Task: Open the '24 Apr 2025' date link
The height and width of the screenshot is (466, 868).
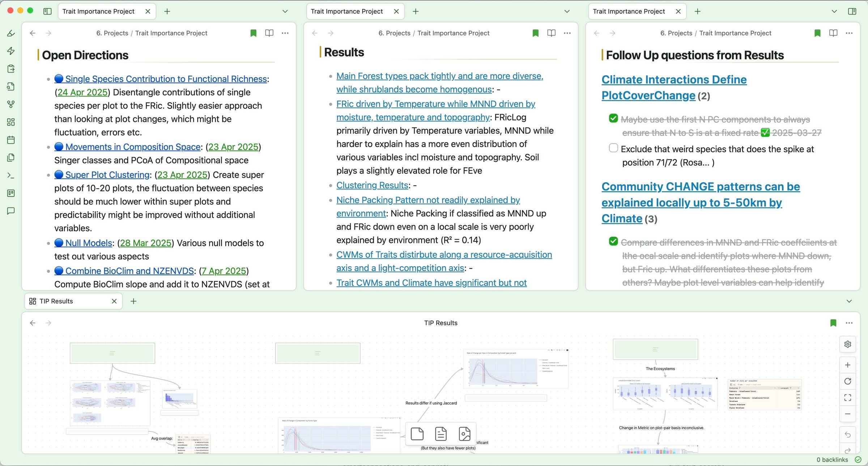Action: tap(82, 92)
